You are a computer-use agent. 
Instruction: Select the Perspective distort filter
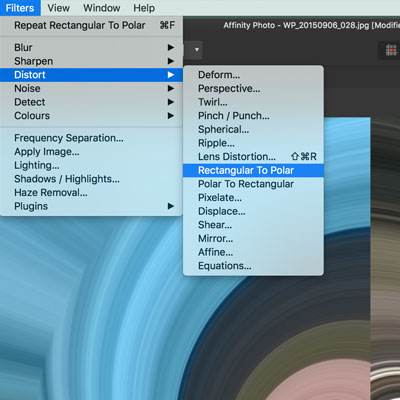pos(253,88)
